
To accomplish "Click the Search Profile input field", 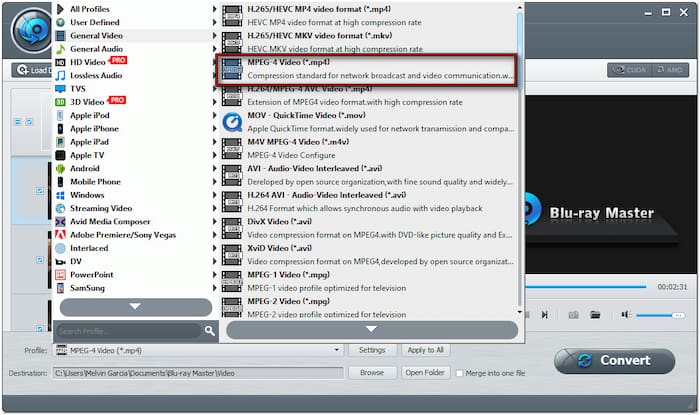I will coord(129,331).
